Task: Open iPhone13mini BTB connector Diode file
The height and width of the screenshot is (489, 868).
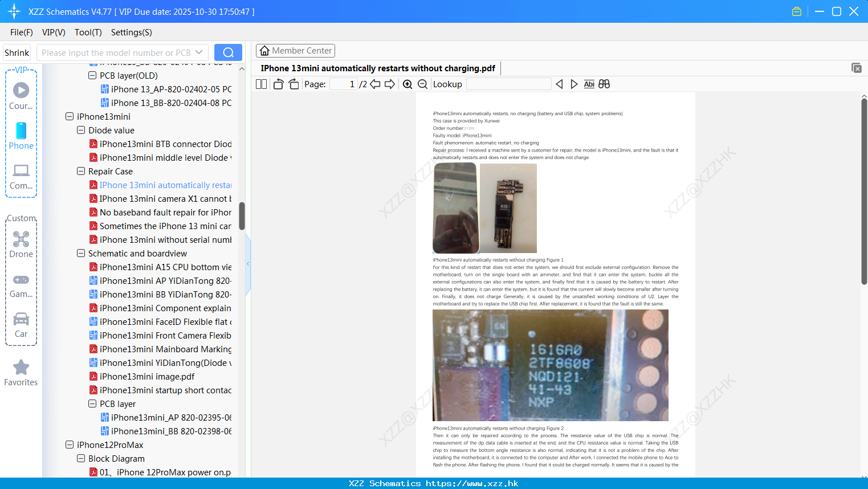Action: (160, 144)
